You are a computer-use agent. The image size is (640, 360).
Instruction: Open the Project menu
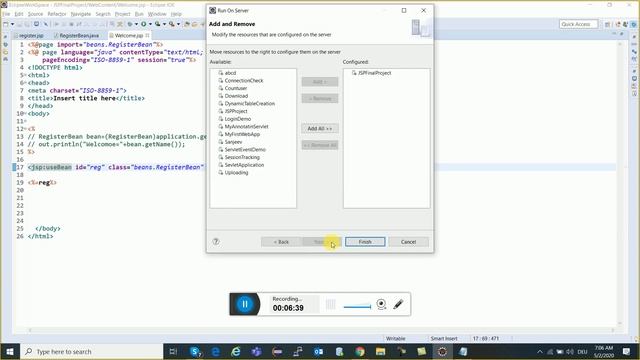[x=122, y=14]
